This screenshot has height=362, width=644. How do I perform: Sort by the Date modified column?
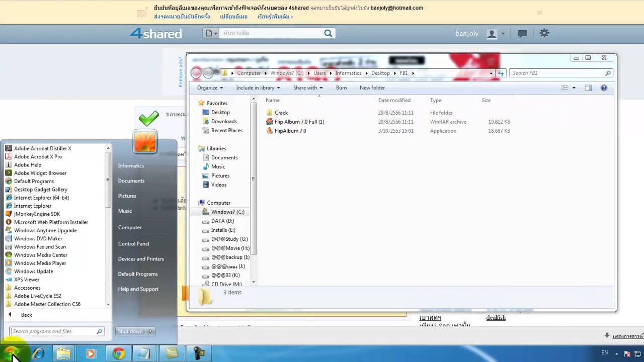394,100
